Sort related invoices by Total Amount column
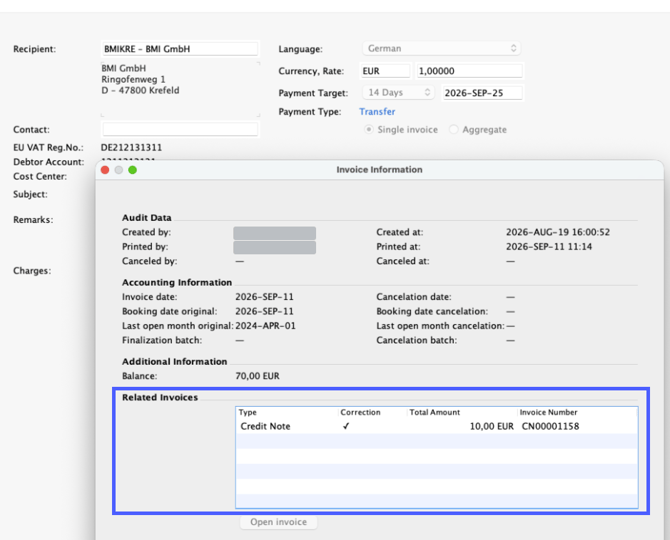Viewport: 670px width, 540px height. pyautogui.click(x=462, y=412)
